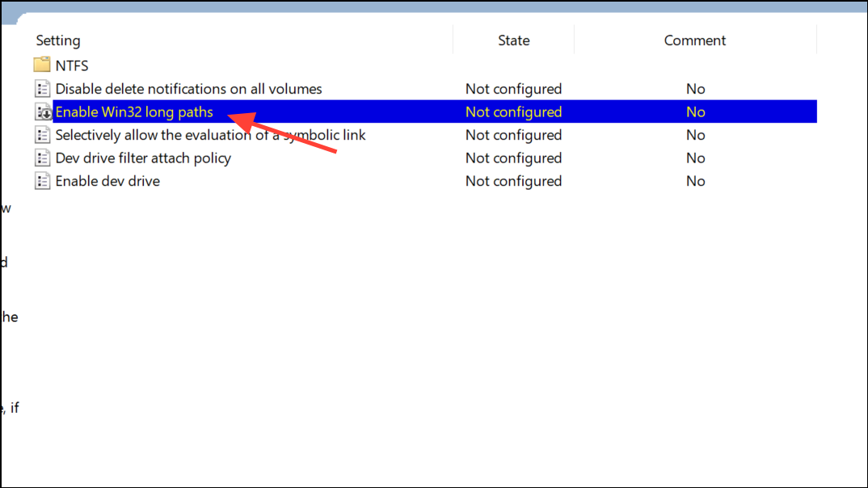Screen dimensions: 868x488
Task: Click the Dev drive filter attach policy icon
Action: pos(43,158)
